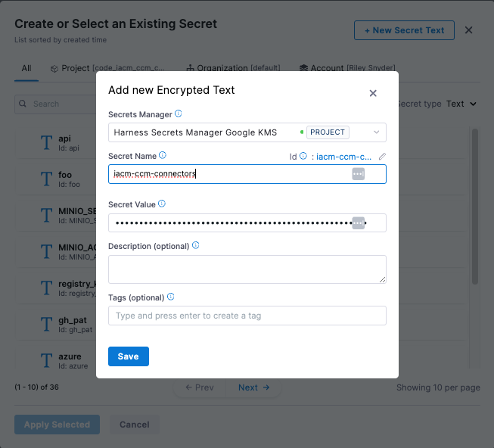Close the Add new Encrypted Text dialog
Image resolution: width=494 pixels, height=448 pixels.
coord(373,93)
